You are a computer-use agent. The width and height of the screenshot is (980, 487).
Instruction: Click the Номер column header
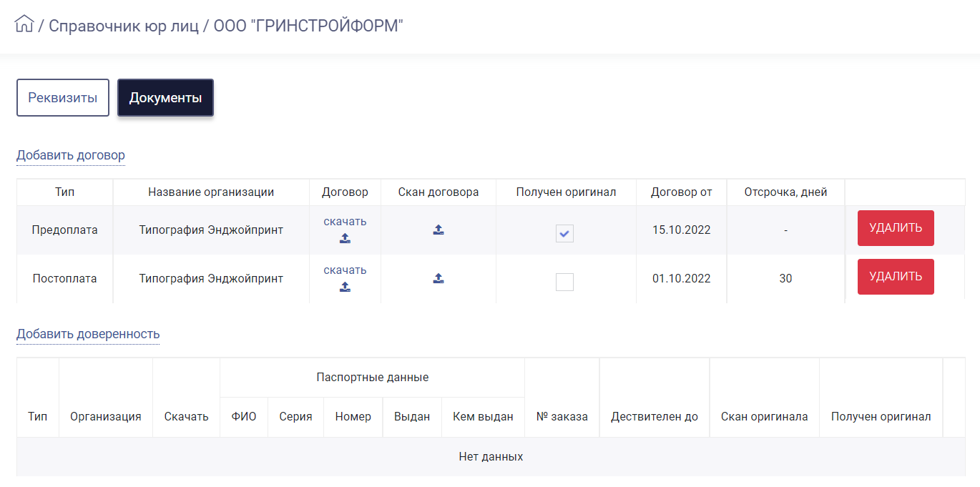point(353,417)
